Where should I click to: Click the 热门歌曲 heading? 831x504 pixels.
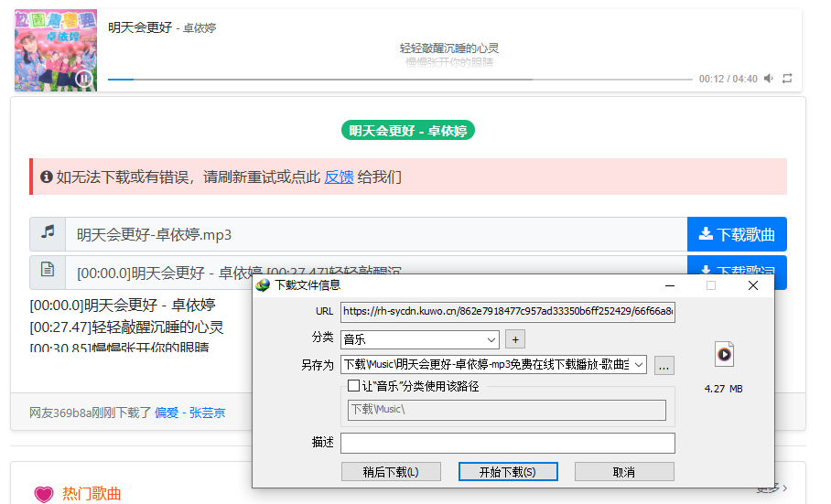[x=92, y=494]
